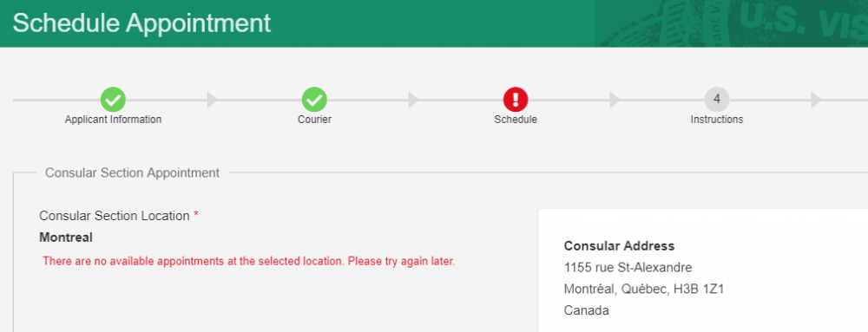Click arrow between Applicant Information and Courier
Screen dimensions: 868x332
pyautogui.click(x=213, y=100)
